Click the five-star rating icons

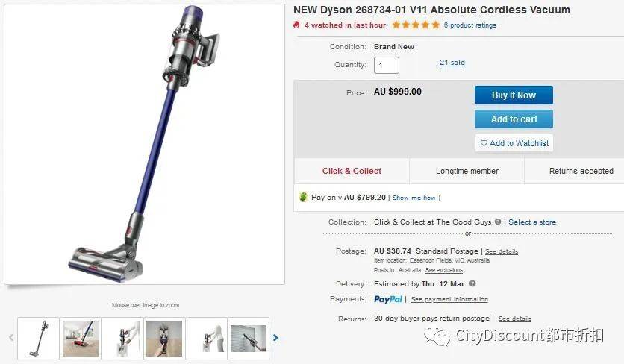[x=416, y=25]
